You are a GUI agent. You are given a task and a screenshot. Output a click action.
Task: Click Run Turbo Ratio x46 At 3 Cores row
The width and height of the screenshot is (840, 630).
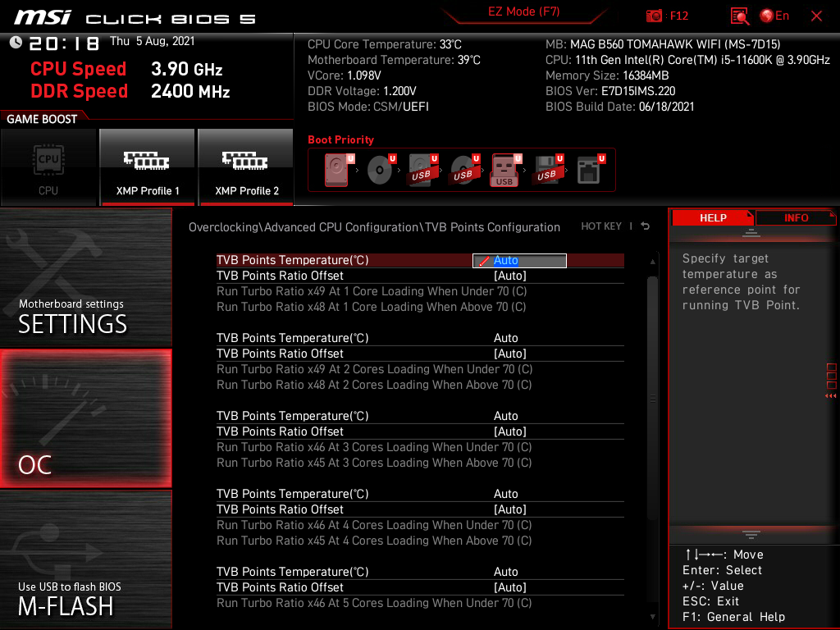pos(374,447)
